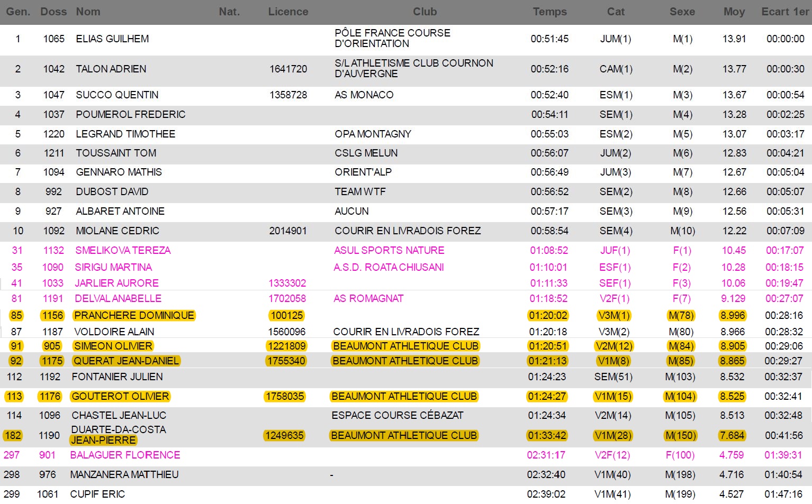812x504 pixels.
Task: Select the name TOUSSAINT TOM
Action: click(116, 153)
